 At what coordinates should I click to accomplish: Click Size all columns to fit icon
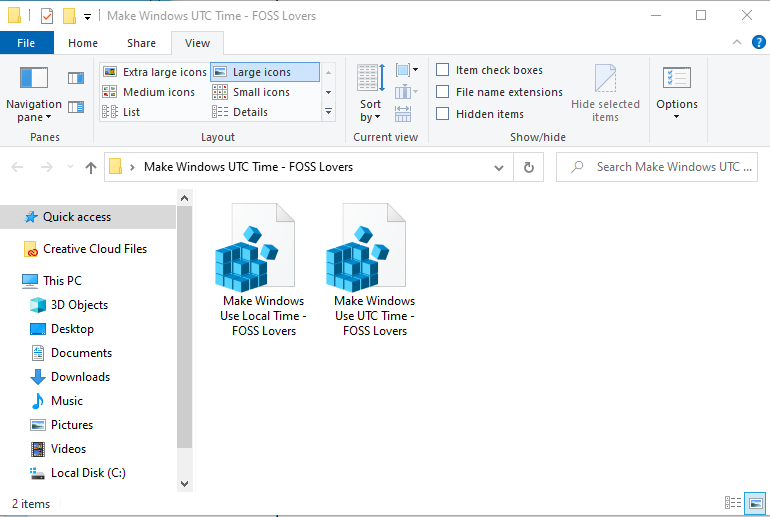coord(403,114)
